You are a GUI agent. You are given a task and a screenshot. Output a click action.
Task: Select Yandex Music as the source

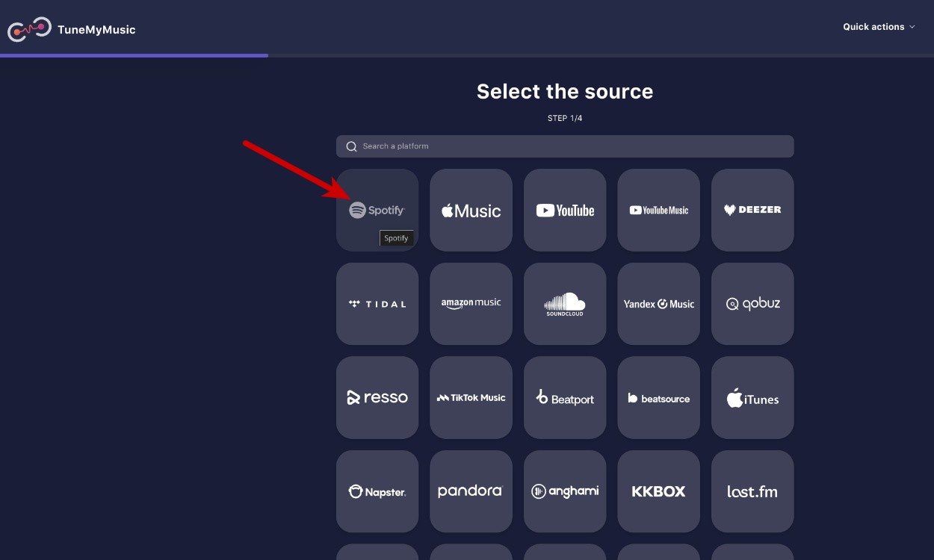point(658,303)
